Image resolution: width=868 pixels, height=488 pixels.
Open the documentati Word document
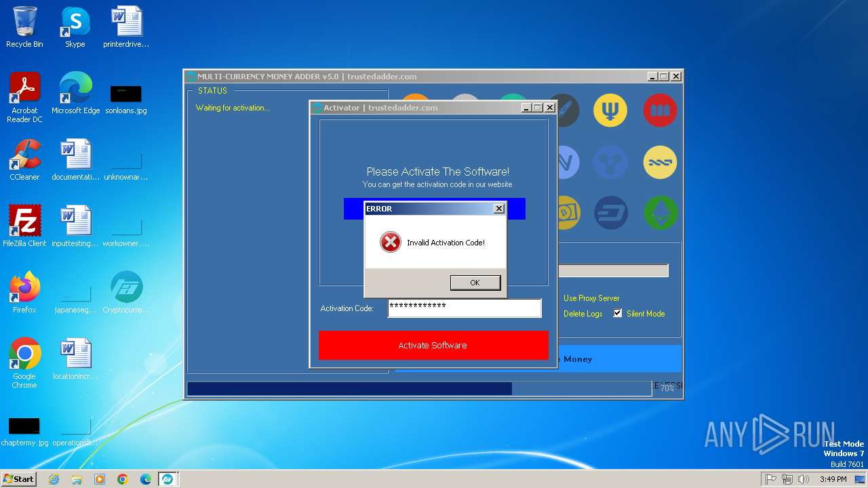(75, 160)
